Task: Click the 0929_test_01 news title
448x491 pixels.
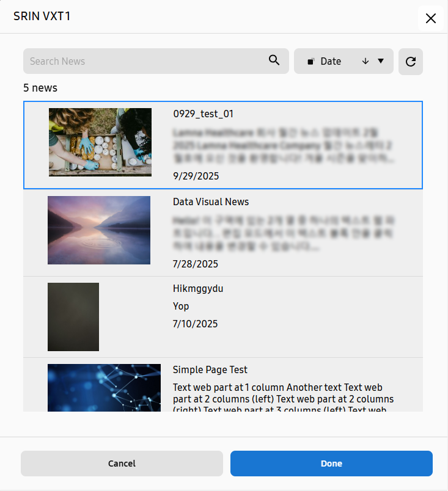Action: [203, 114]
